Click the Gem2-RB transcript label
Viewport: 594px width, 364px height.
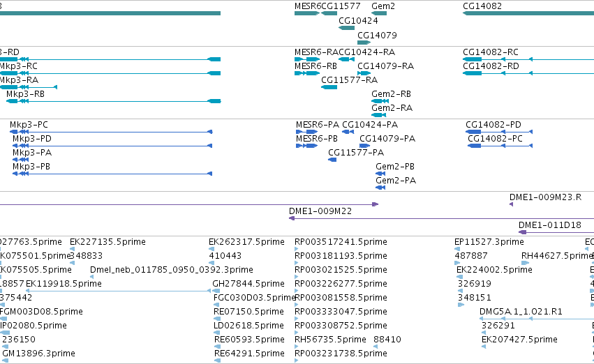(x=392, y=94)
